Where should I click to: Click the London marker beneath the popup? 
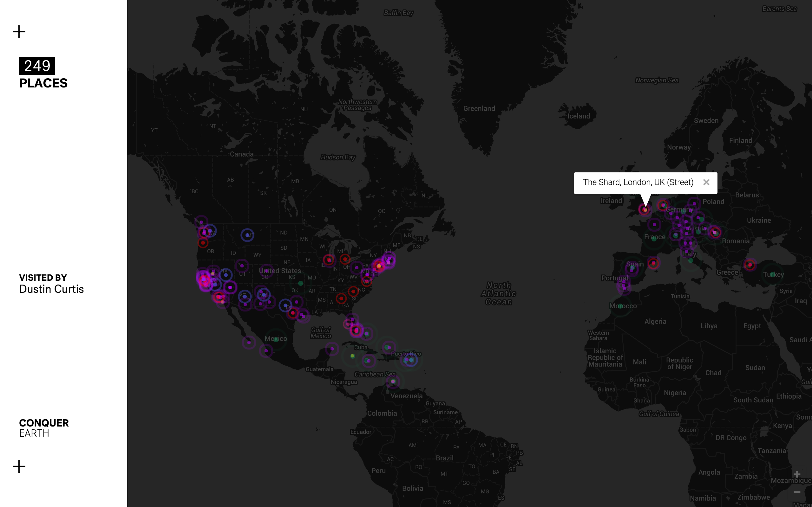click(645, 209)
